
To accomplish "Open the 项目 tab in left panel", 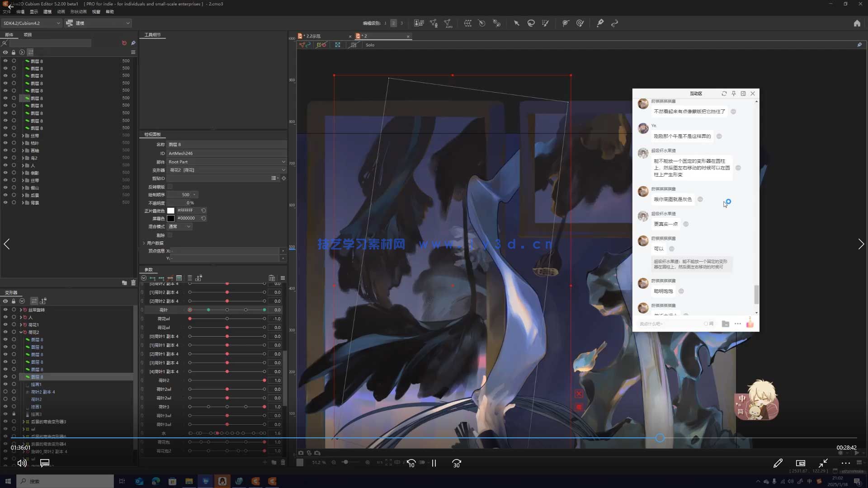I will pyautogui.click(x=28, y=35).
